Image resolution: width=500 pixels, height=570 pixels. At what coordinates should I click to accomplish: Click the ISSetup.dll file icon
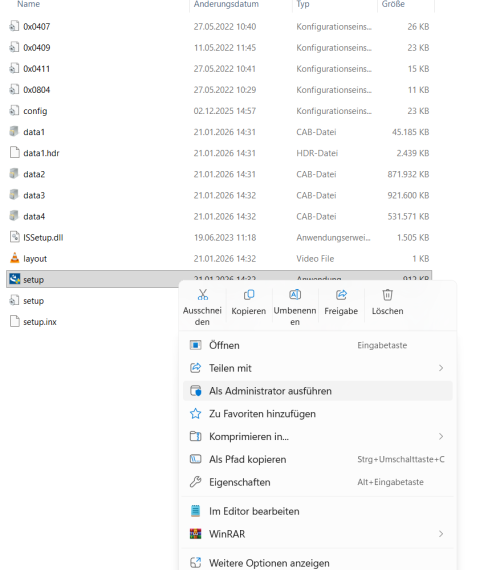pos(15,237)
